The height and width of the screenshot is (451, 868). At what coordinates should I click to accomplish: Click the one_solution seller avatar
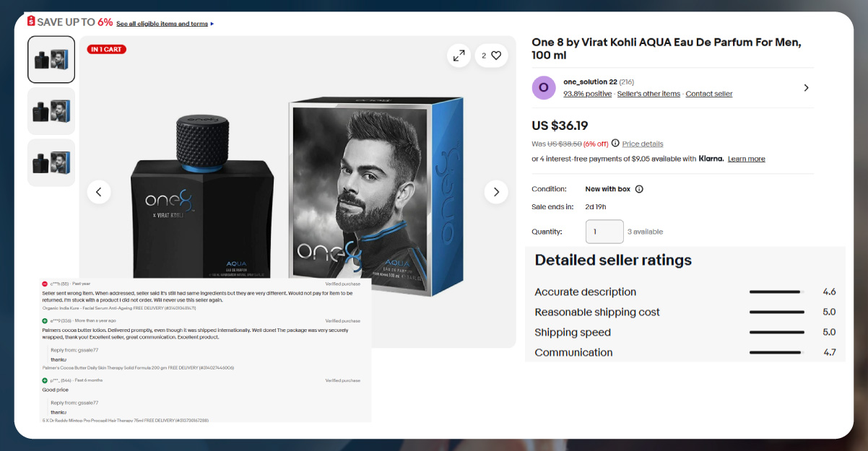pos(543,87)
